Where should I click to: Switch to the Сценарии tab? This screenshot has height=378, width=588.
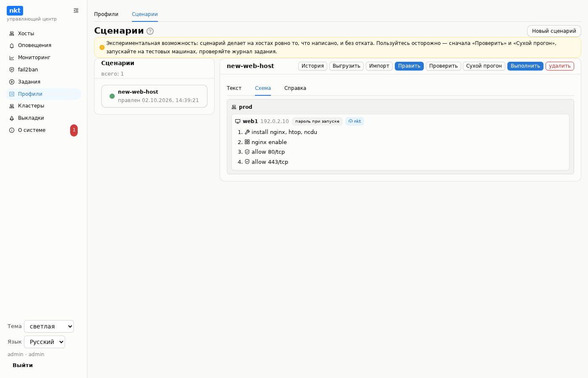click(x=145, y=14)
